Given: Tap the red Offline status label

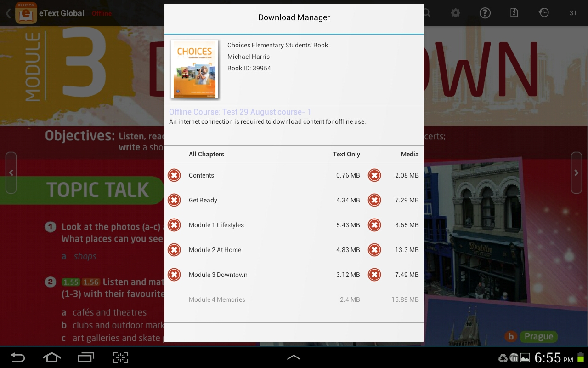Looking at the screenshot, I should click(x=102, y=13).
